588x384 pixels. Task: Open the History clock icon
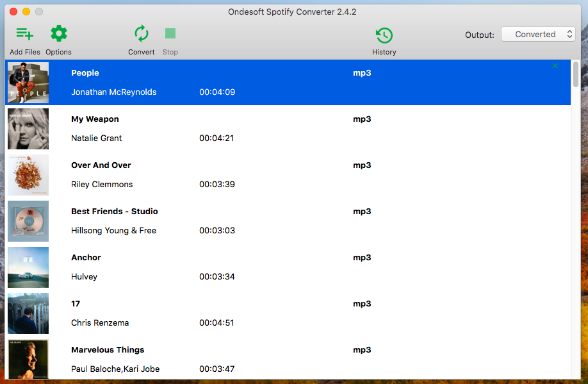coord(384,36)
